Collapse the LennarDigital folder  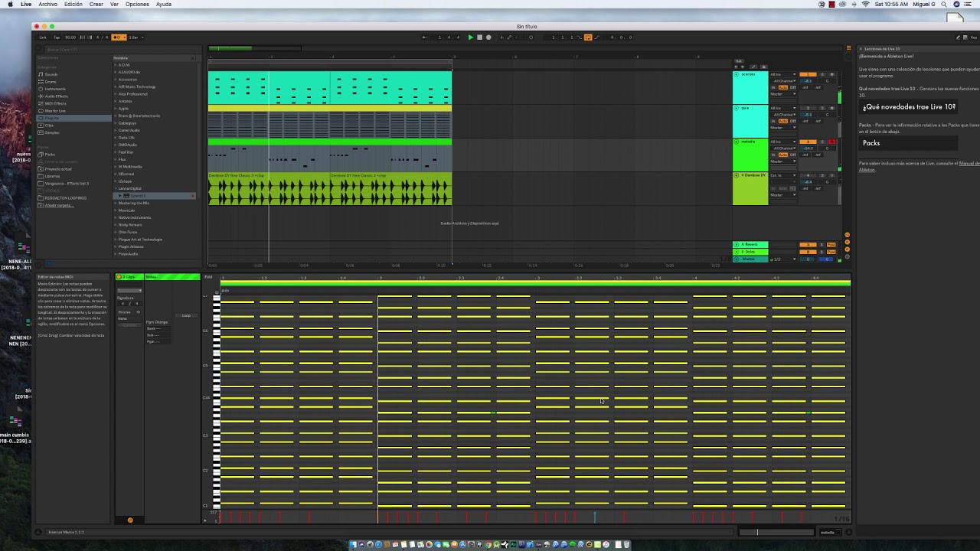click(x=116, y=188)
